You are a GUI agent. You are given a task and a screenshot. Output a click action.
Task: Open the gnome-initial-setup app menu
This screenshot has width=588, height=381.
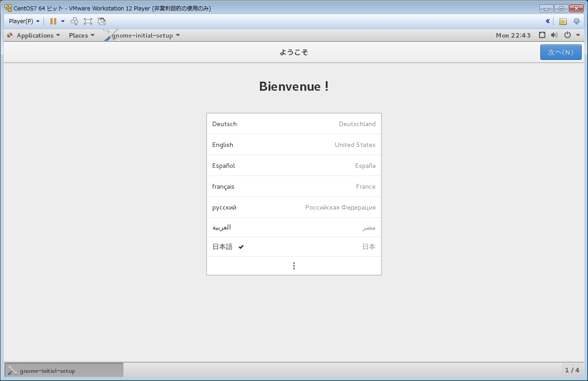(x=145, y=35)
